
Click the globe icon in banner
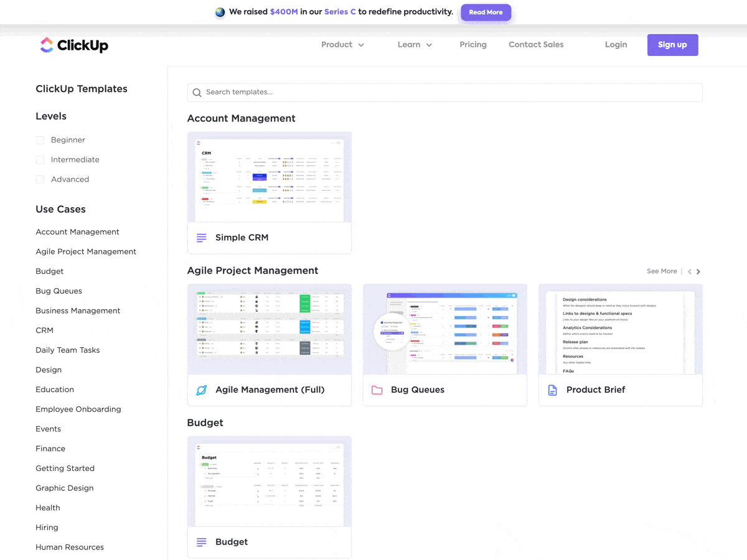220,12
